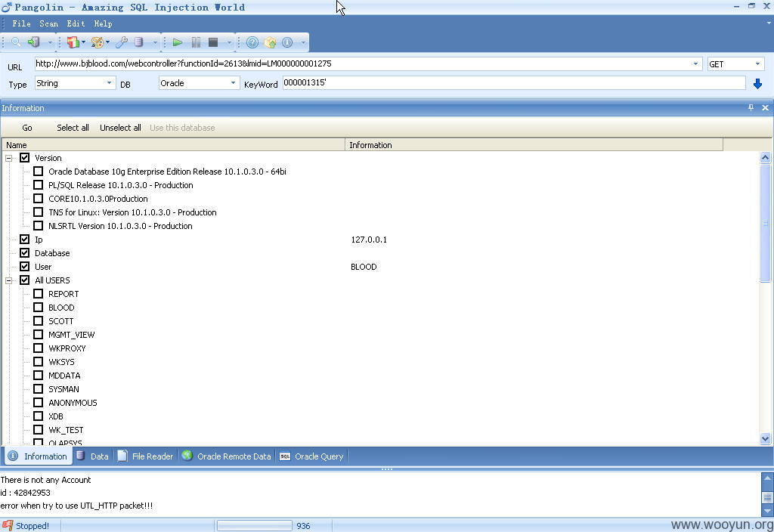The width and height of the screenshot is (774, 532).
Task: Open the Help menu
Action: click(103, 23)
